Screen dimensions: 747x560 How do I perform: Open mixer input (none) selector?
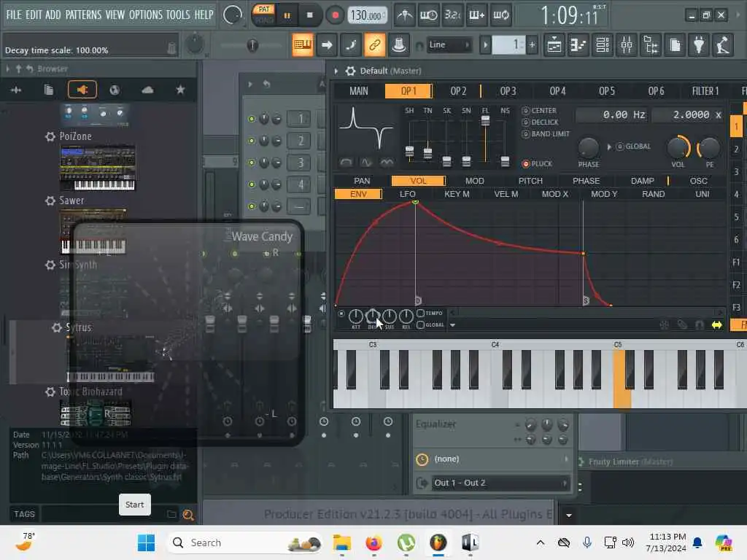(500, 459)
